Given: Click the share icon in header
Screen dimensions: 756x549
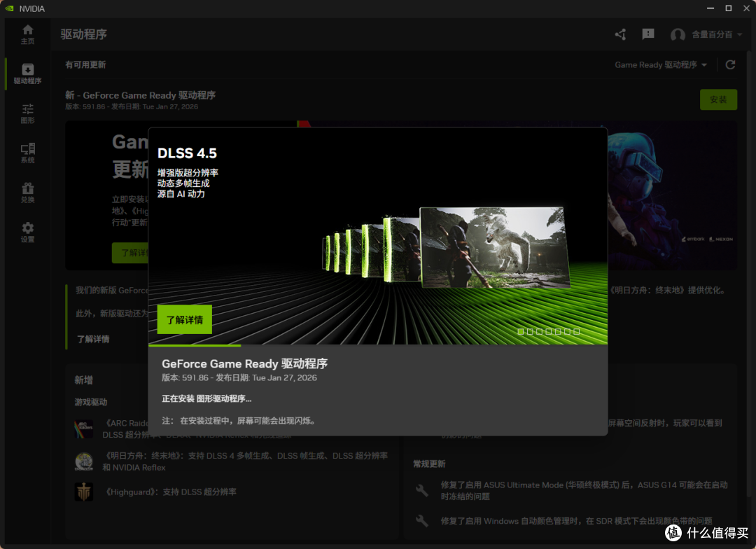Looking at the screenshot, I should click(620, 34).
